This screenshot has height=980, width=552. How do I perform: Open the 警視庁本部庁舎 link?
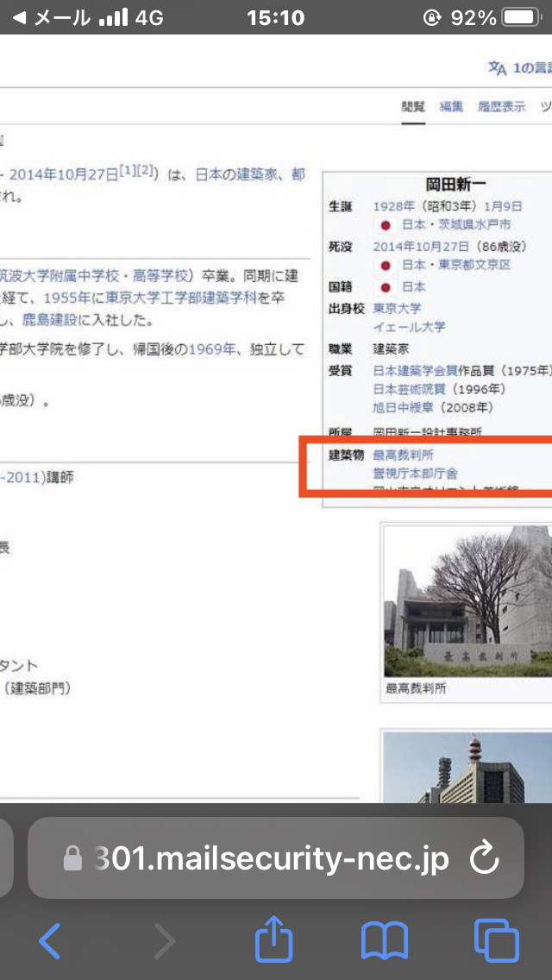click(415, 473)
